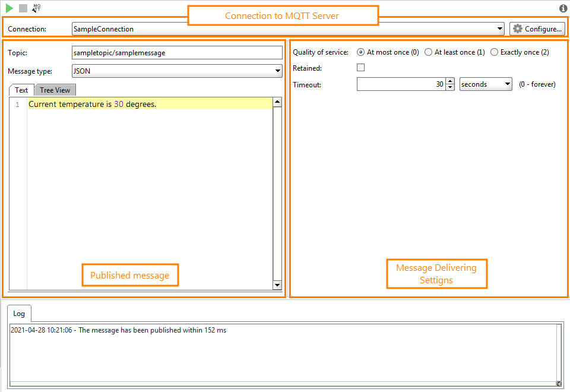The image size is (570, 392).
Task: Select the "At least once (1)" radio button
Action: coord(429,52)
